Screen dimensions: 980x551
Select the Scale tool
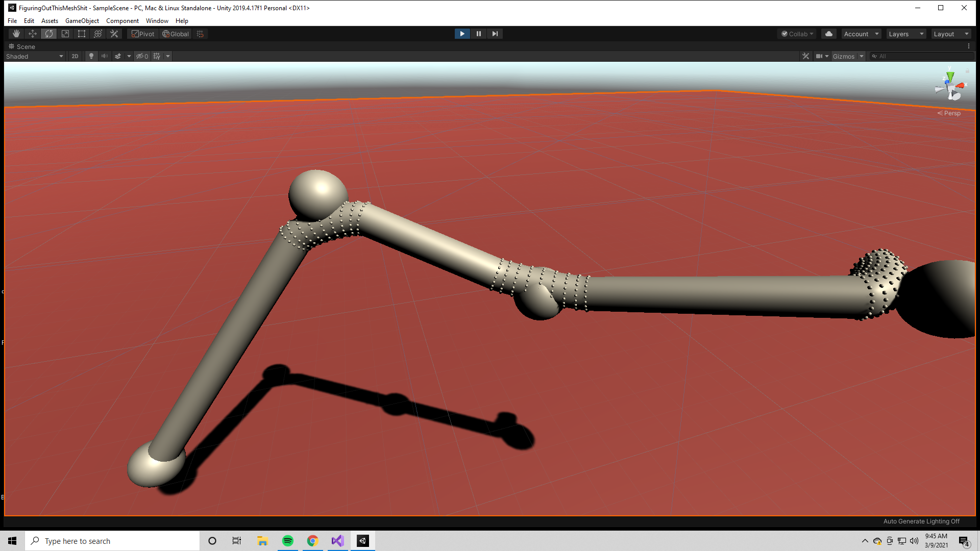(x=65, y=34)
